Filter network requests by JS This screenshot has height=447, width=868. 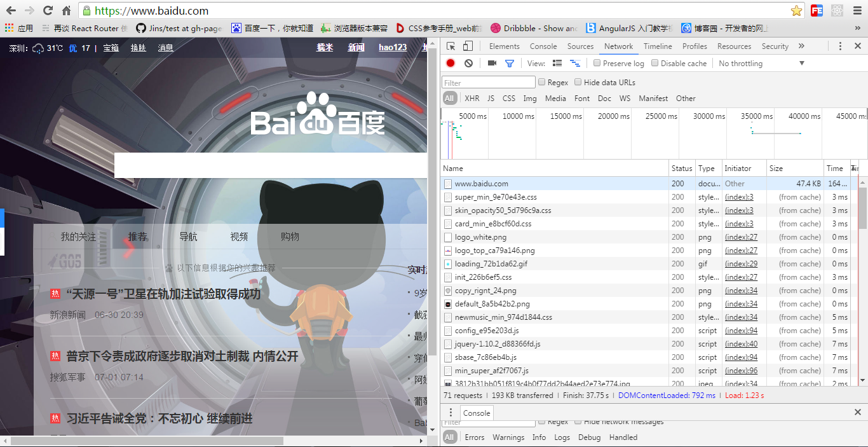(491, 99)
